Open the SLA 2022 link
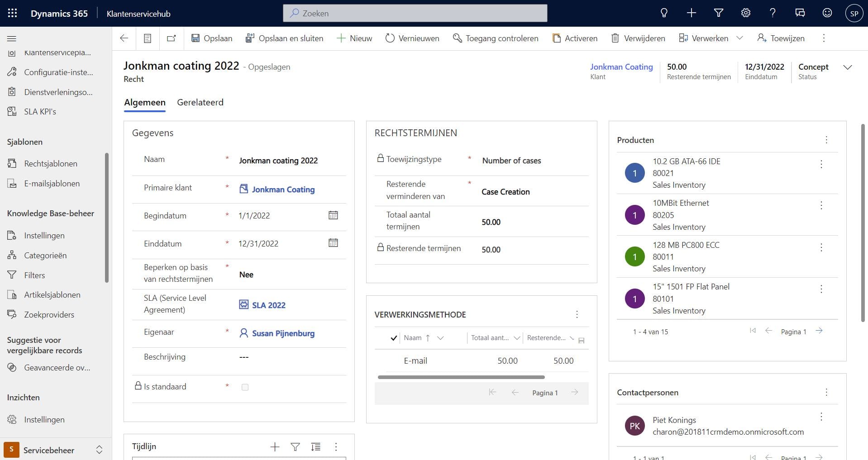The width and height of the screenshot is (868, 460). pyautogui.click(x=268, y=305)
